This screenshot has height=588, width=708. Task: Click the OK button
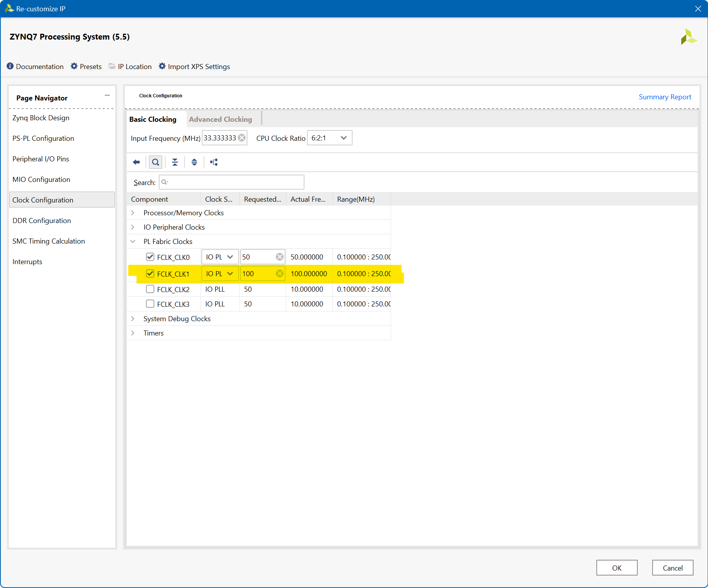point(617,567)
